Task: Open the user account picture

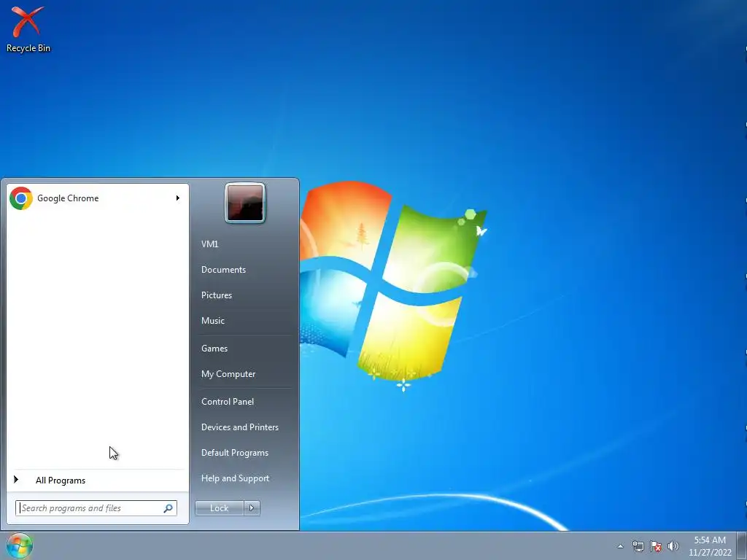Action: pos(245,203)
